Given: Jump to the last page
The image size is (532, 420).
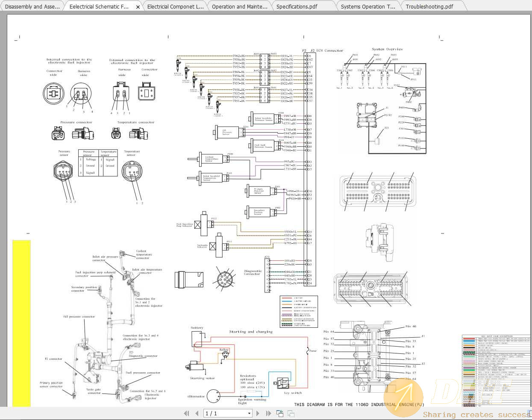Looking at the screenshot, I should [268, 413].
